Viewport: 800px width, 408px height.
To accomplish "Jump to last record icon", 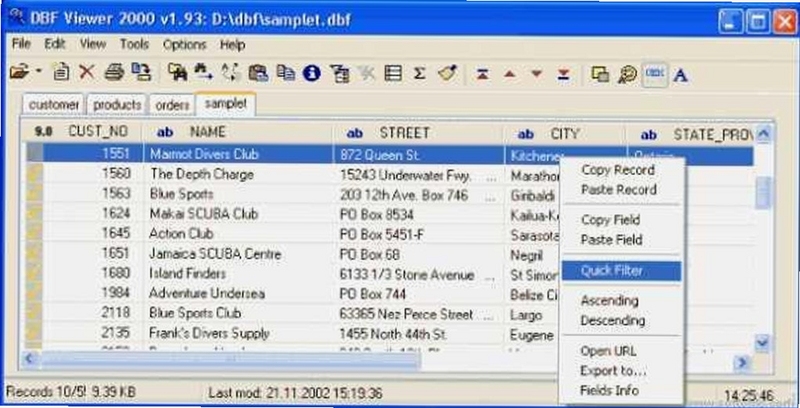I will [563, 74].
